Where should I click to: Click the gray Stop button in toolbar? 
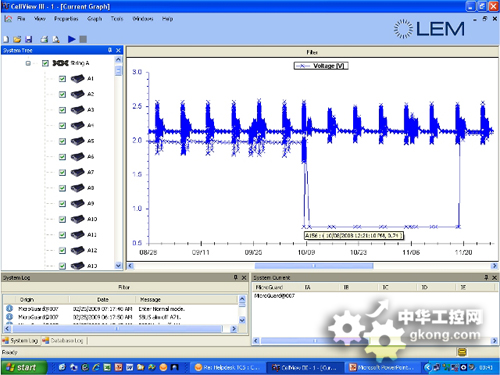83,39
